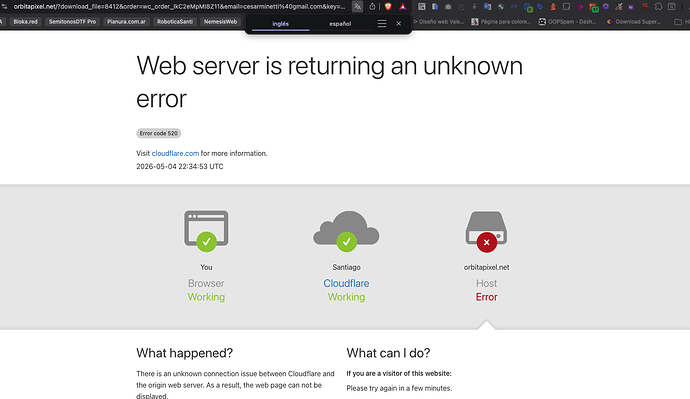Click the Brave Rewards triangle icon
Viewport: 690px width, 399px height.
pos(402,7)
